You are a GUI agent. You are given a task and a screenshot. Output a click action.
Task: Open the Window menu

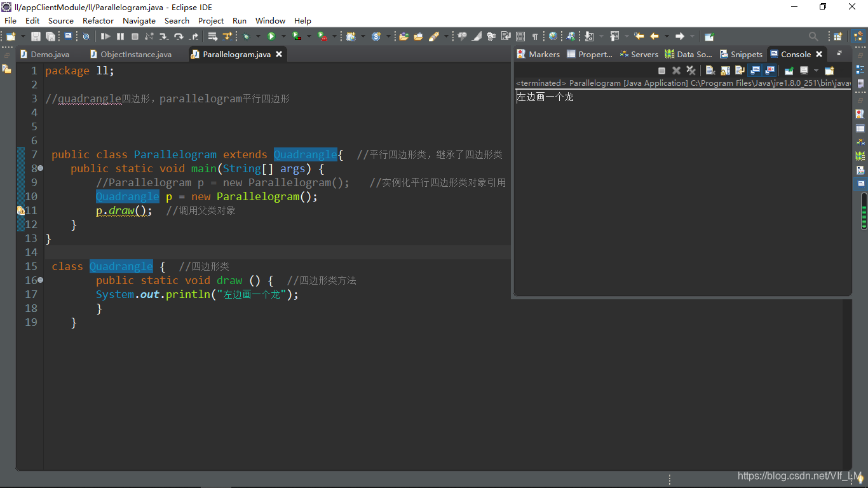(270, 20)
